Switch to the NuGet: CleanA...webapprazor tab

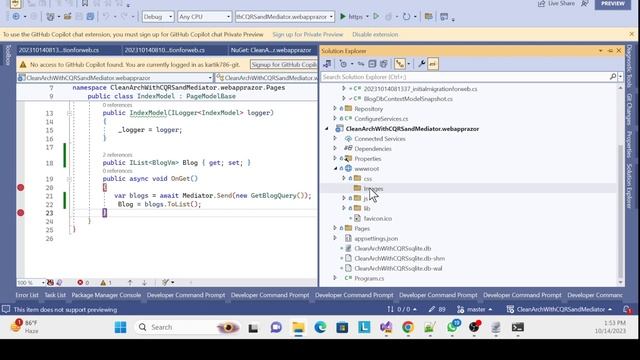271,50
